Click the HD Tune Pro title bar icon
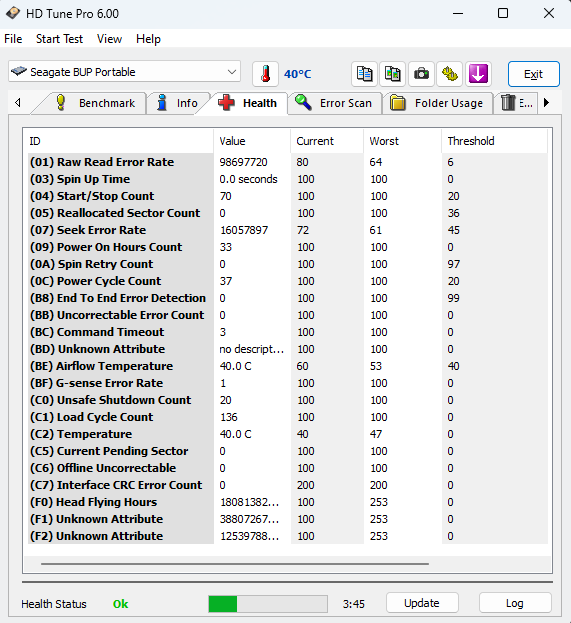The image size is (571, 623). (13, 13)
